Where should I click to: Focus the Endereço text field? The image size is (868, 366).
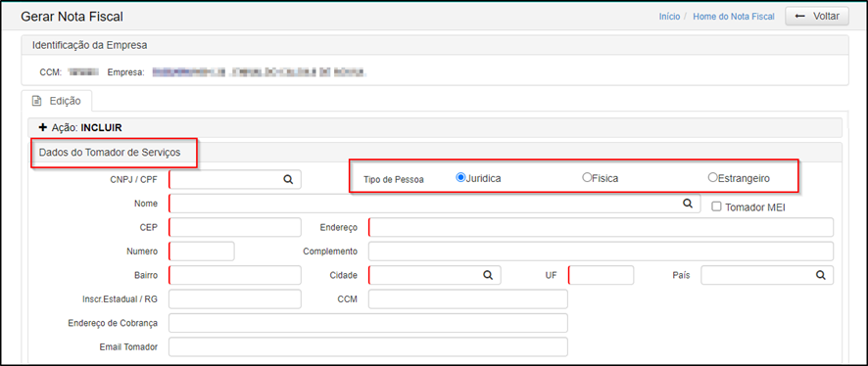(x=601, y=227)
